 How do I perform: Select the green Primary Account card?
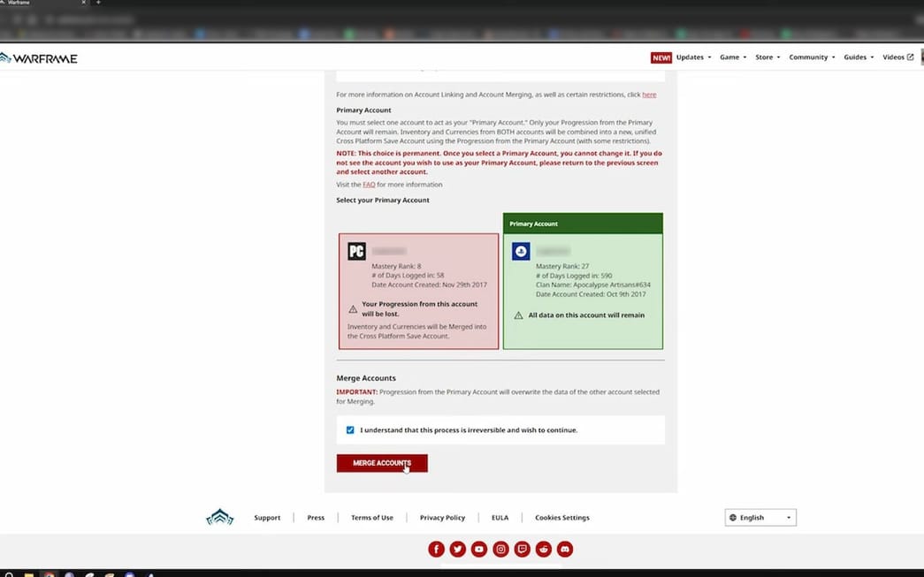pos(583,290)
